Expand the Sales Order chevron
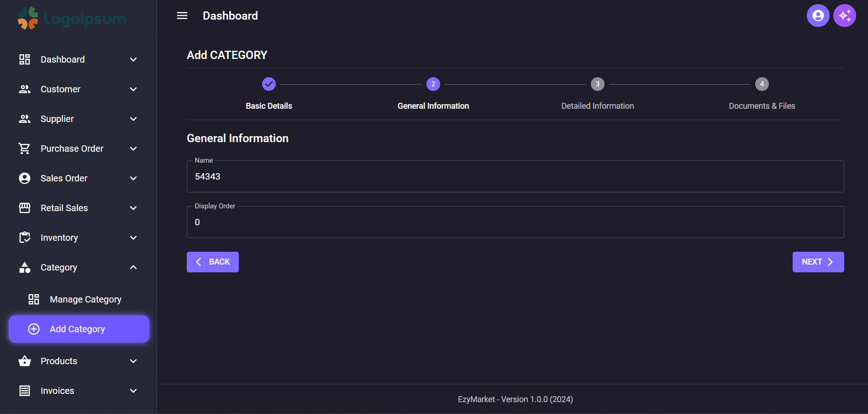This screenshot has width=868, height=414. click(133, 178)
